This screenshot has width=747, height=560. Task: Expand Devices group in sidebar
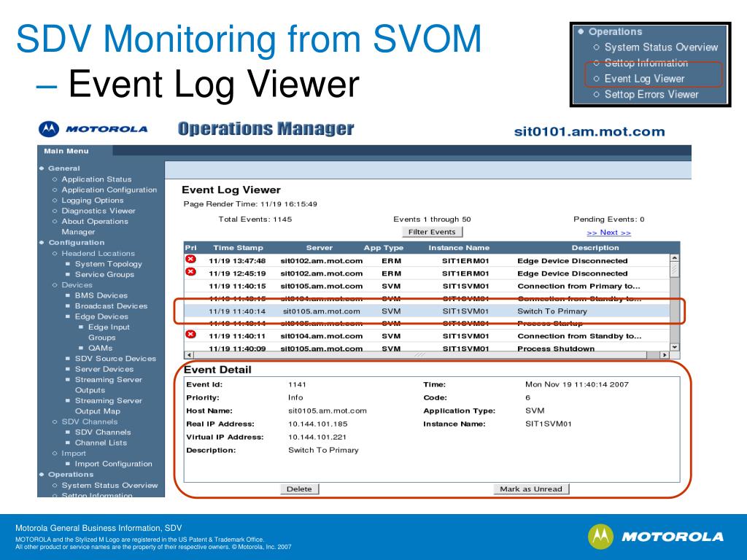coord(77,285)
